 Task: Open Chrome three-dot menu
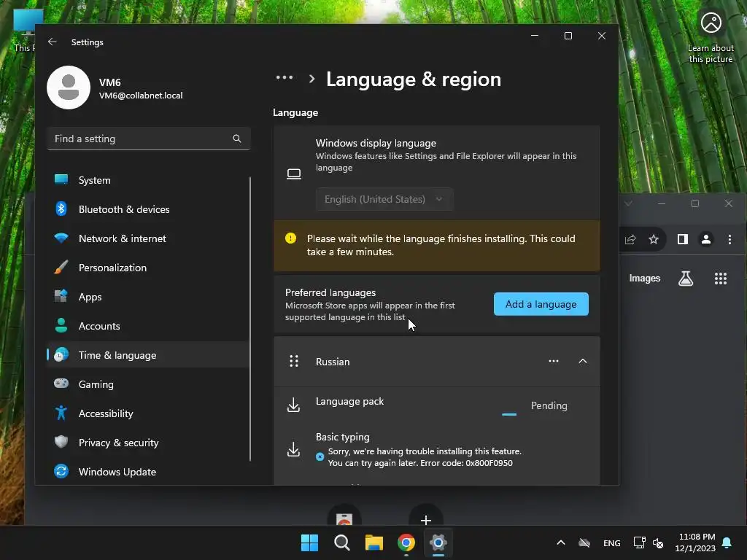coord(729,239)
